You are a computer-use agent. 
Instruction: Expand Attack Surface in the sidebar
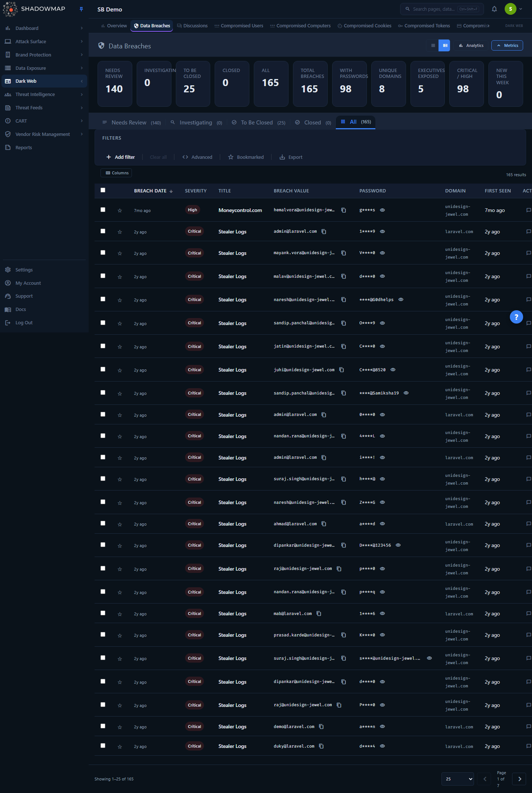click(x=44, y=42)
